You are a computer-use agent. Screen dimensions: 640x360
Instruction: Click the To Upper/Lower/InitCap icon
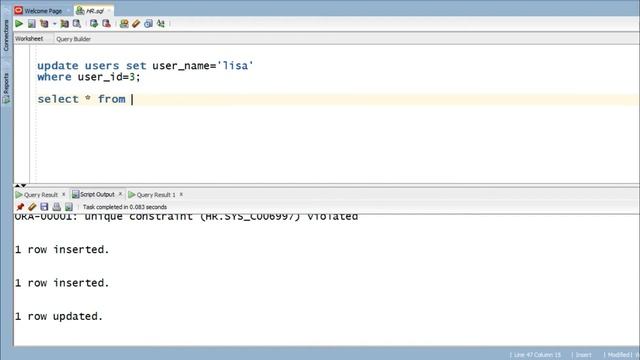coord(160,24)
